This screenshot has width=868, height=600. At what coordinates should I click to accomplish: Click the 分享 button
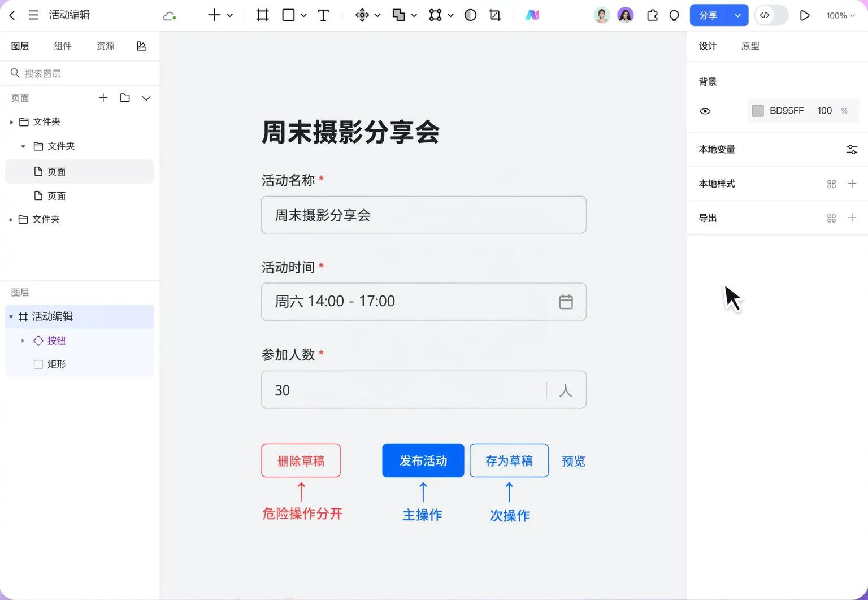(709, 15)
